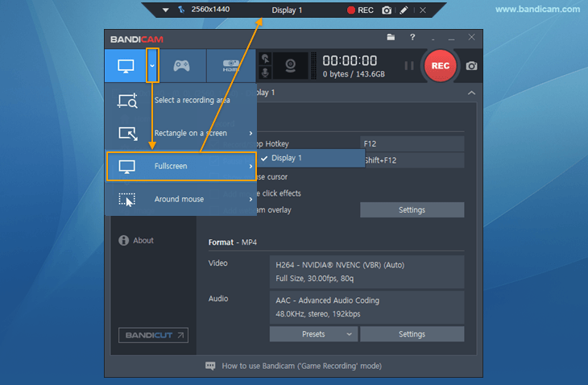Viewport: 588px width, 385px height.
Task: Choose Fullscreen menu item
Action: point(181,166)
